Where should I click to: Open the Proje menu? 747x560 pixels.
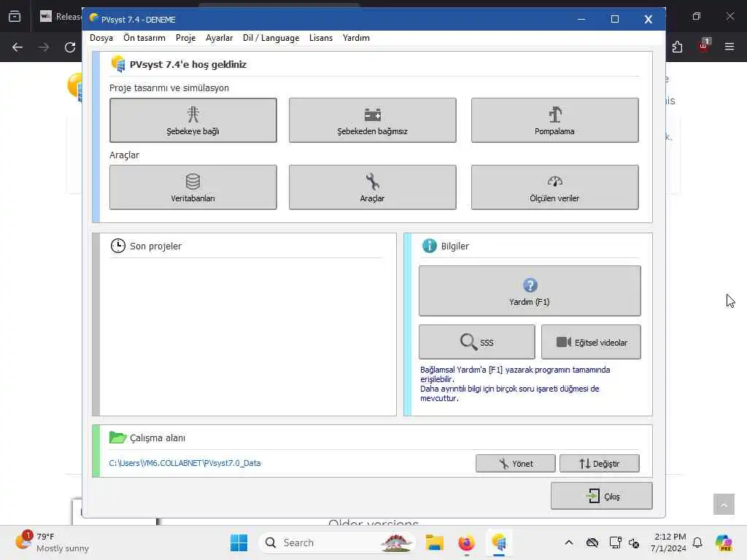[x=185, y=38]
